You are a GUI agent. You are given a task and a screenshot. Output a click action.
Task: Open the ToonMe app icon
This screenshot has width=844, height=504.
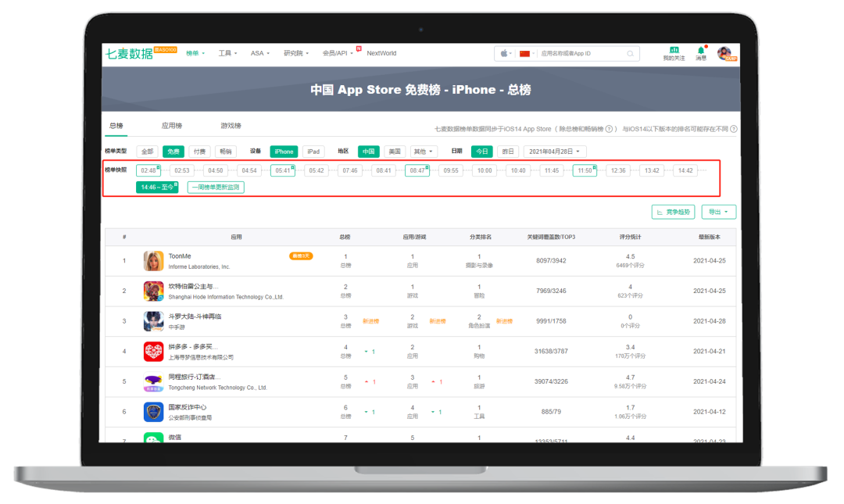pos(153,261)
